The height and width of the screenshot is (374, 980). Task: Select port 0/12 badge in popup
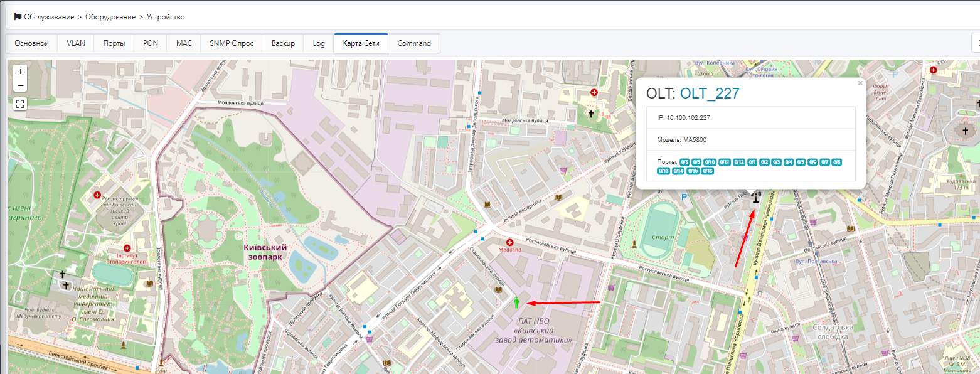pyautogui.click(x=739, y=162)
